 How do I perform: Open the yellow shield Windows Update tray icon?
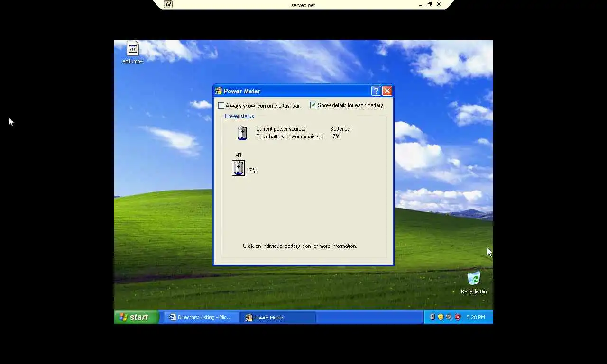[x=441, y=317]
